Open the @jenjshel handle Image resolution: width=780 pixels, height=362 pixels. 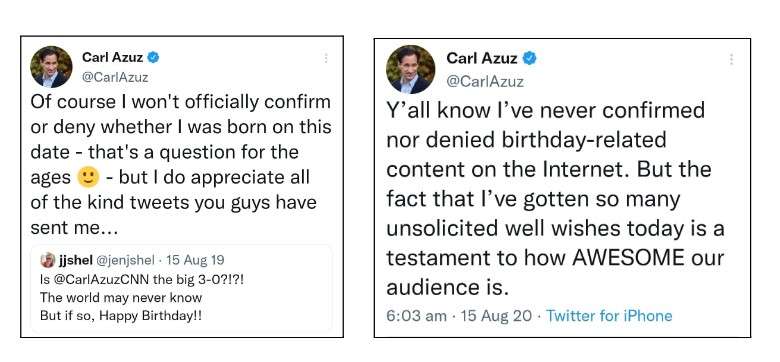pyautogui.click(x=125, y=260)
